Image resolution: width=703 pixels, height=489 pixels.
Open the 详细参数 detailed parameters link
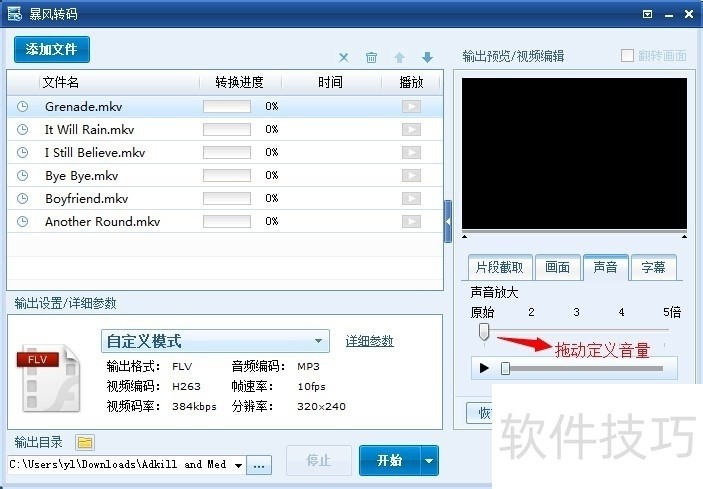[369, 341]
